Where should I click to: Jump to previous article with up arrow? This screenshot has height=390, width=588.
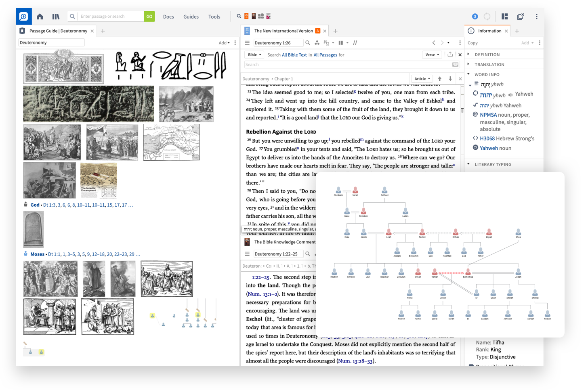click(x=440, y=79)
